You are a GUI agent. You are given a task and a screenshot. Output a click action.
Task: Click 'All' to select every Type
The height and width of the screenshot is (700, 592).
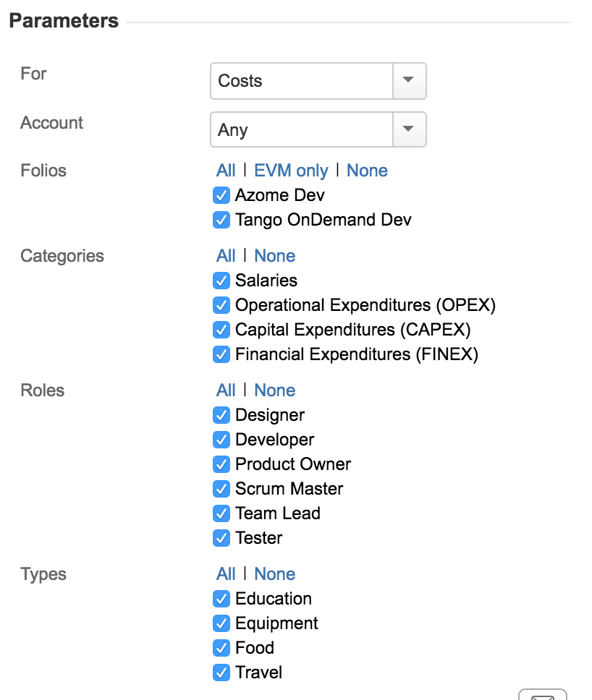point(225,574)
